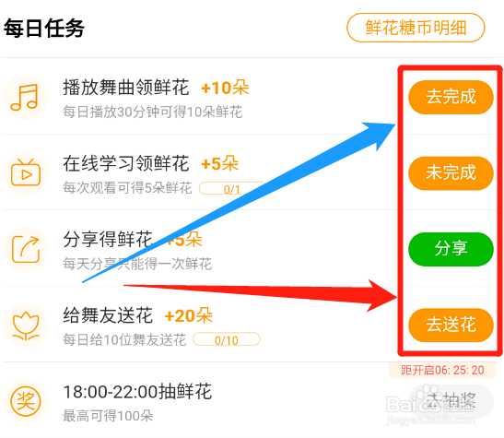This screenshot has height=438, width=504.
Task: Click the 奖 lottery prize icon
Action: pos(26,401)
